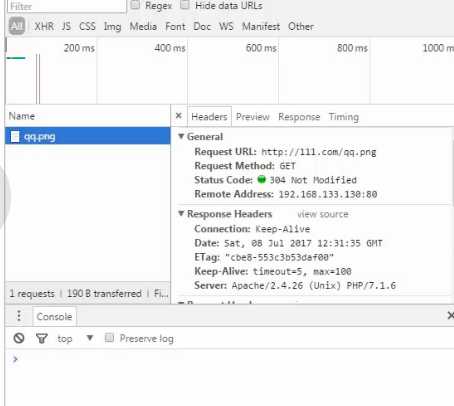The width and height of the screenshot is (454, 406).
Task: Switch to the Preview tab
Action: [253, 117]
